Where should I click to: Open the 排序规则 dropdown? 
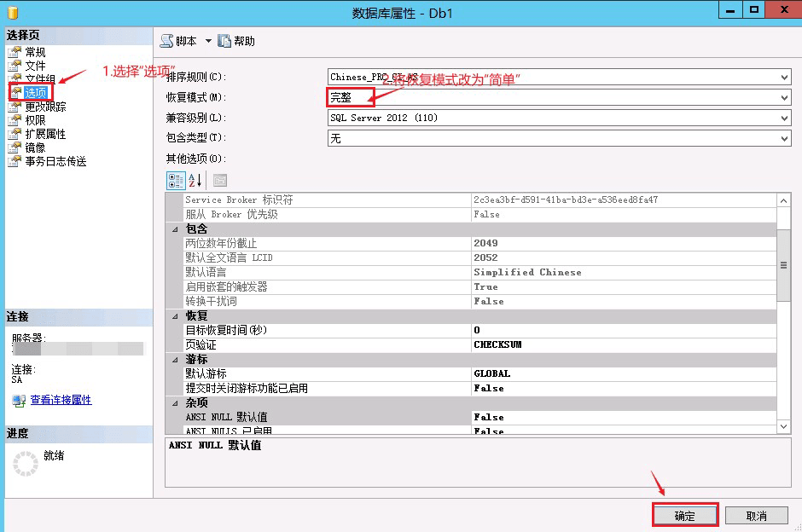[x=784, y=78]
